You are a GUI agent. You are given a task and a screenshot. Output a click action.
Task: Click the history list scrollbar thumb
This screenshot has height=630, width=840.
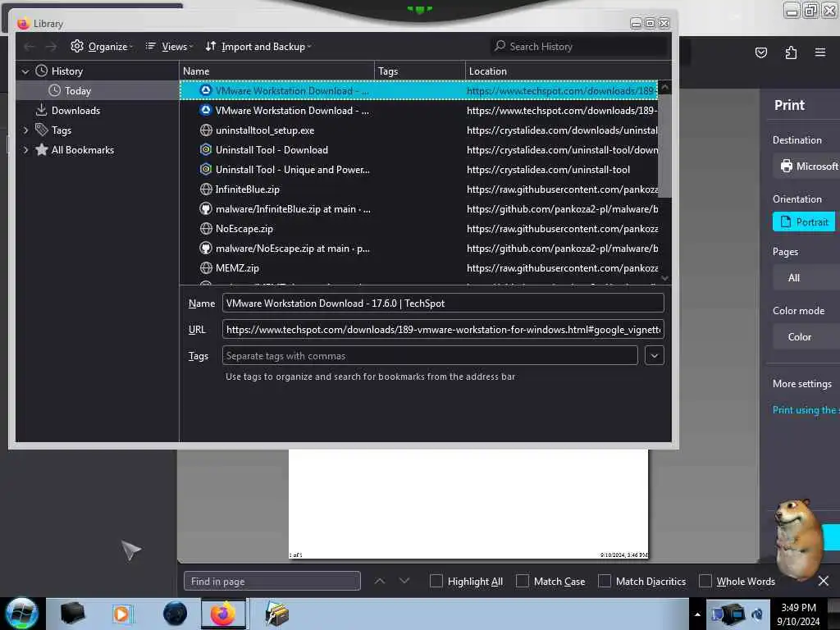pyautogui.click(x=664, y=145)
